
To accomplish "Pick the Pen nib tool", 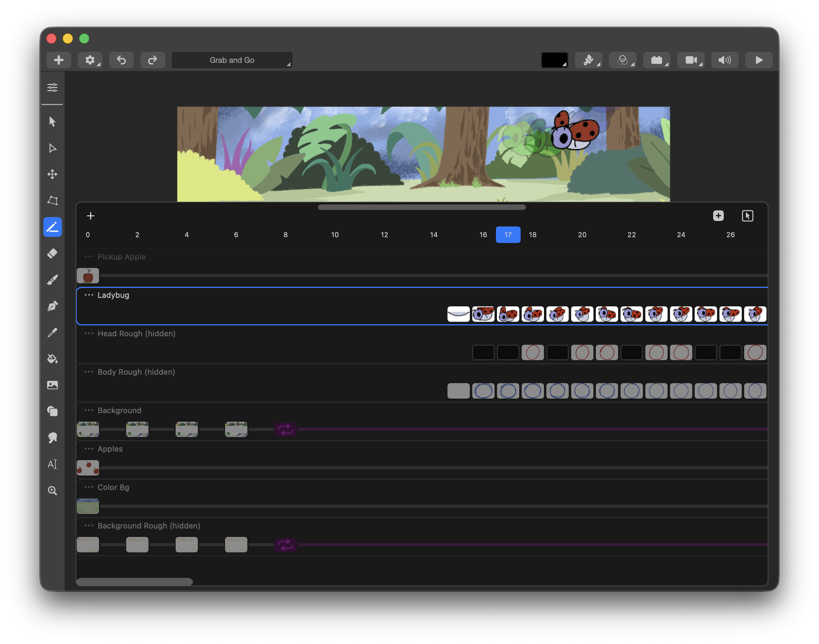I will point(52,306).
